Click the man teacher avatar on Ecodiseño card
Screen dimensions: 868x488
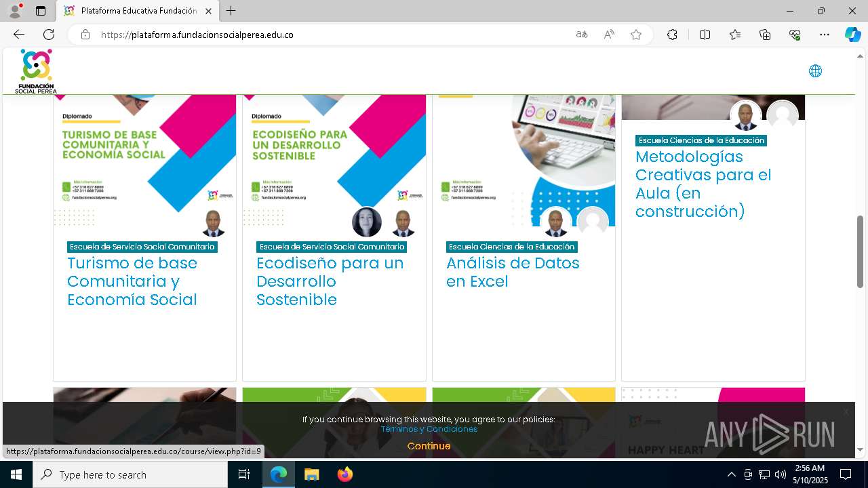pyautogui.click(x=403, y=222)
